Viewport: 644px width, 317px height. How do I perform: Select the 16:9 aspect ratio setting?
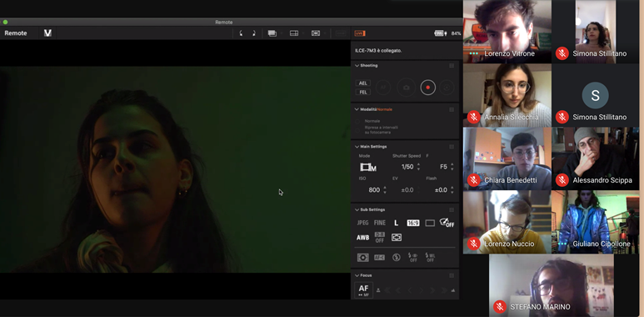pos(413,223)
